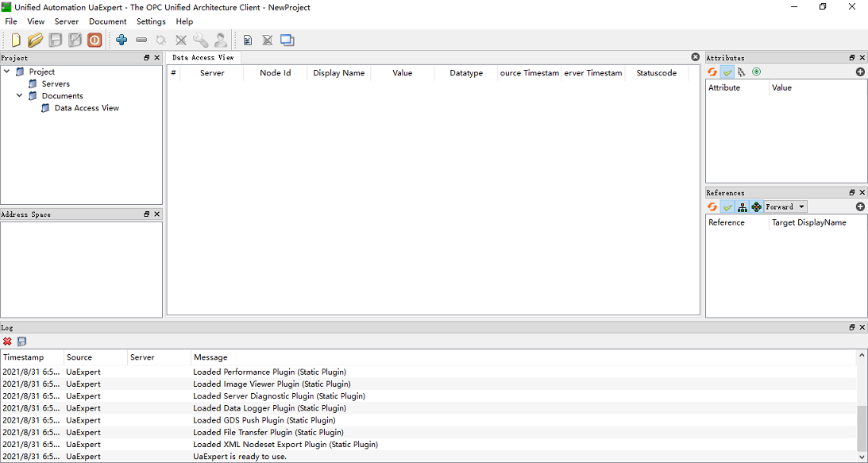The width and height of the screenshot is (868, 463).
Task: Float the Attributes panel with its undock icon
Action: coord(852,58)
